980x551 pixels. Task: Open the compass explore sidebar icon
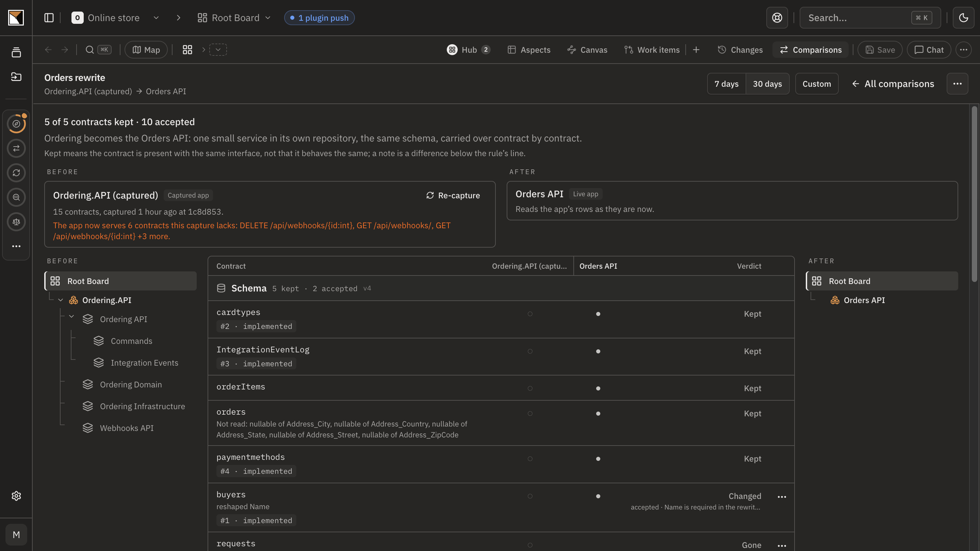[x=16, y=124]
